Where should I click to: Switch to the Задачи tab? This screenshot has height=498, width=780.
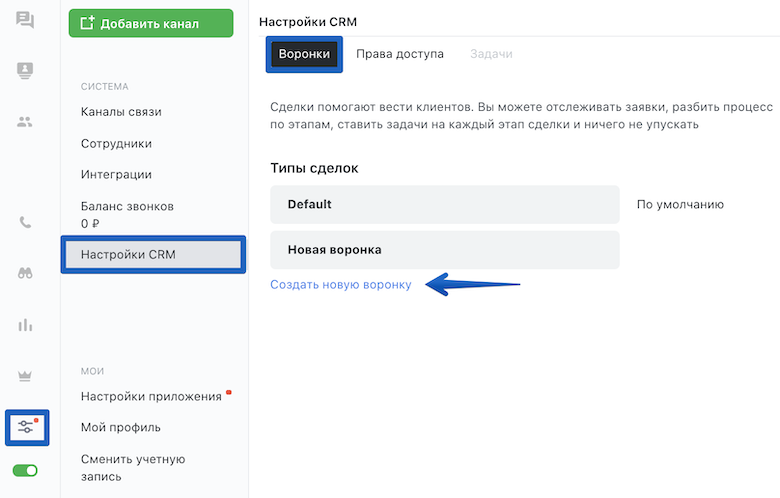pyautogui.click(x=491, y=54)
